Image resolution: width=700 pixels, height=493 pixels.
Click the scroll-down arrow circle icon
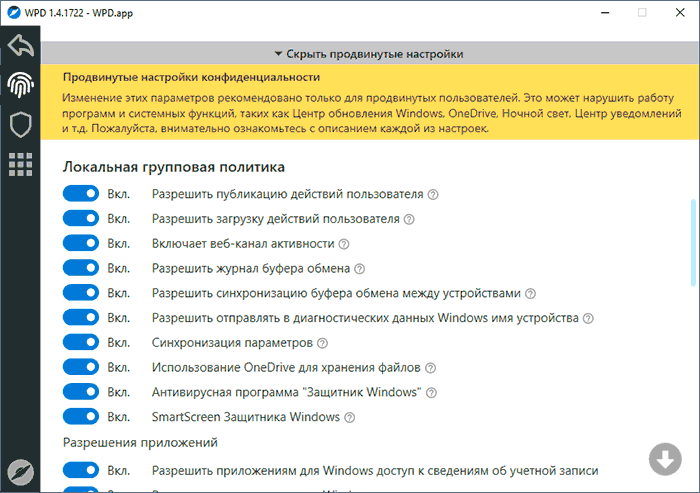pyautogui.click(x=664, y=460)
